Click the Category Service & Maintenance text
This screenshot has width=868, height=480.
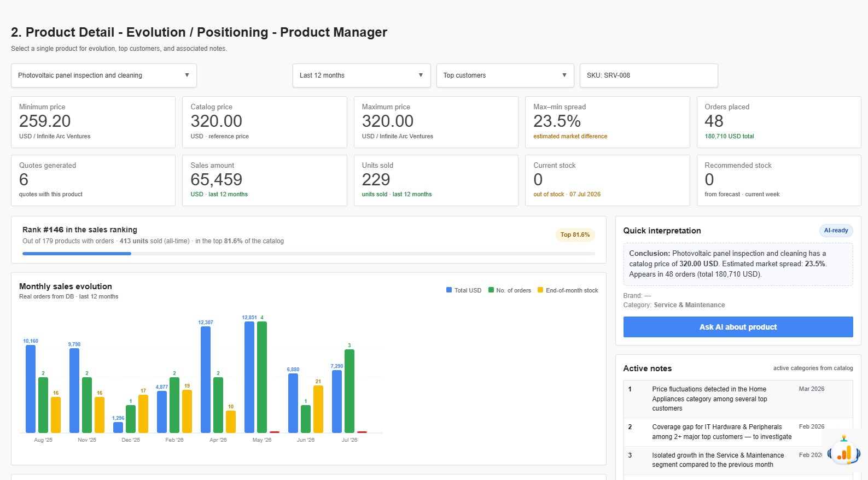click(x=674, y=305)
